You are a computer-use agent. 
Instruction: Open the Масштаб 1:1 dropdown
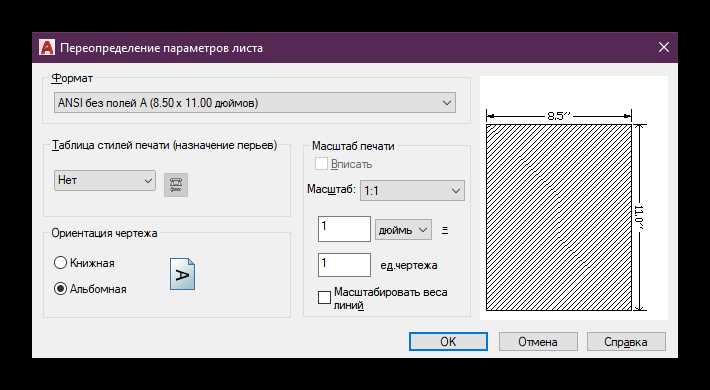[412, 191]
